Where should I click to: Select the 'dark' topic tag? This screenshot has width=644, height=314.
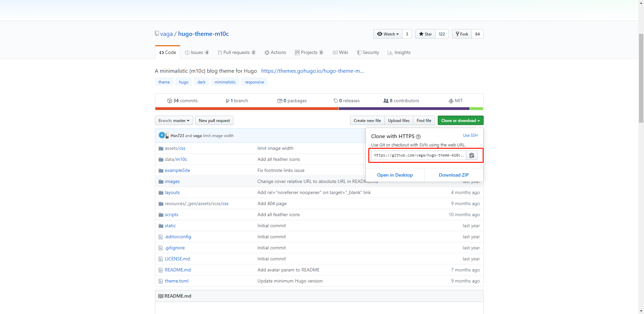point(201,82)
